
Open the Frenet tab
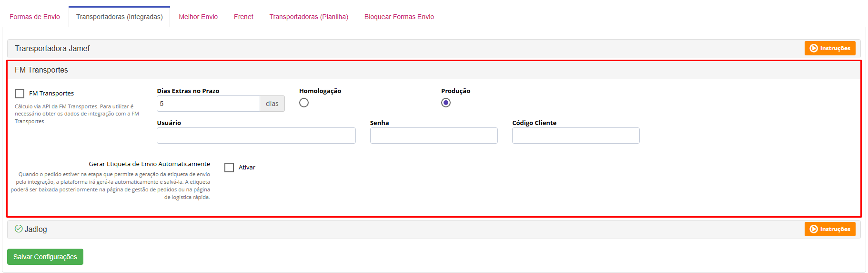[243, 17]
